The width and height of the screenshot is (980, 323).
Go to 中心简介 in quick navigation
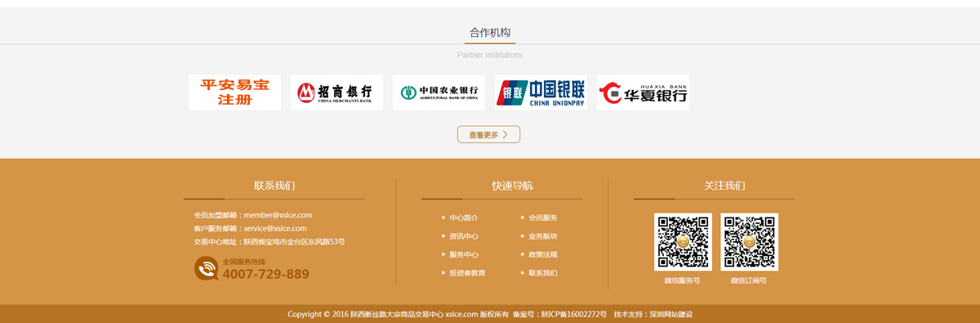[x=464, y=218]
